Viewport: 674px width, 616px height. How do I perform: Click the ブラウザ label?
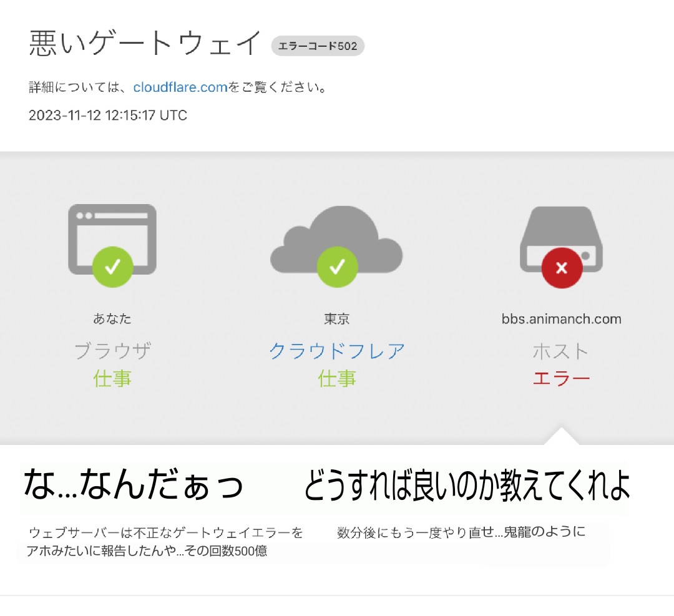point(112,351)
